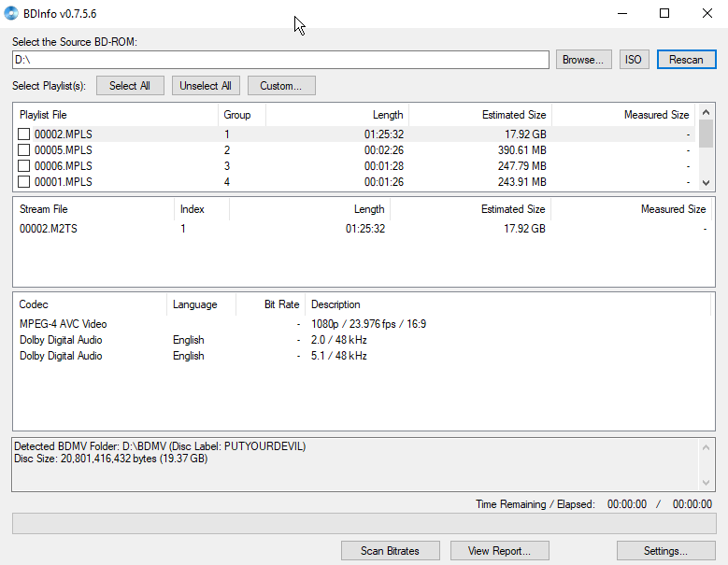Select the 00002.MPLS playlist row text
The height and width of the screenshot is (565, 728).
click(x=64, y=134)
